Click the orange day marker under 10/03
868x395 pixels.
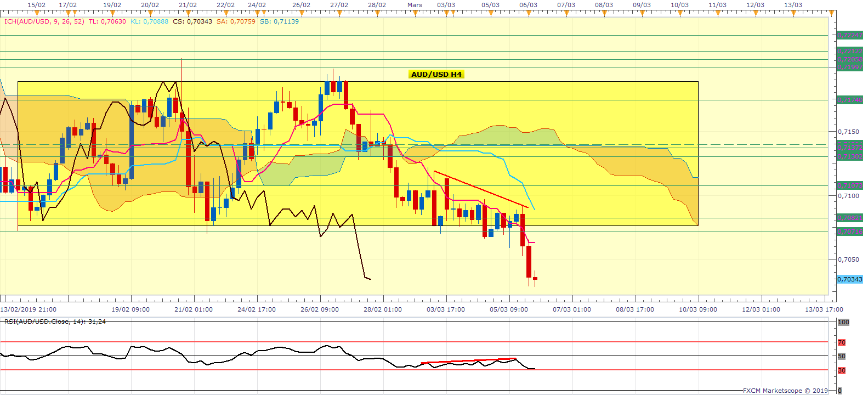coord(680,14)
